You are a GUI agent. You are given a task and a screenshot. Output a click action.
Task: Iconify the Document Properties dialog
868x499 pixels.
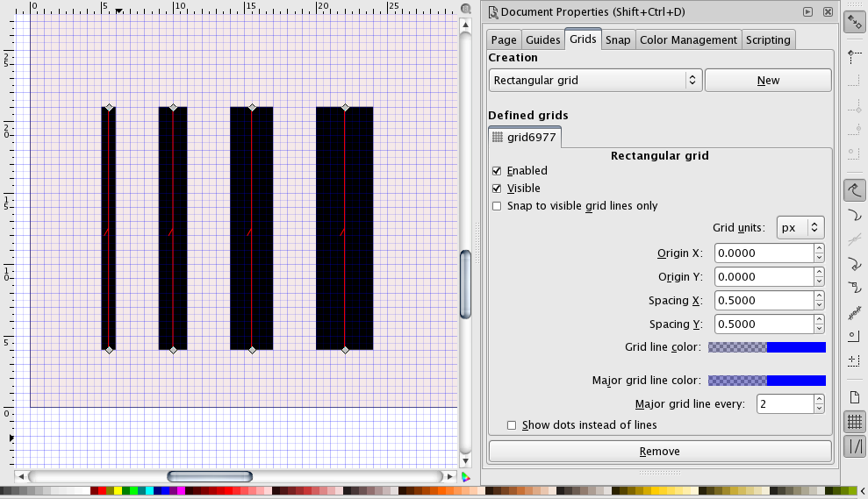pyautogui.click(x=808, y=11)
